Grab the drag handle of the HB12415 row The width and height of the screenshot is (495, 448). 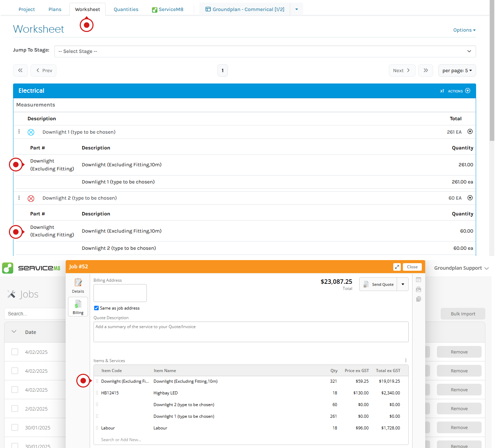tap(97, 393)
